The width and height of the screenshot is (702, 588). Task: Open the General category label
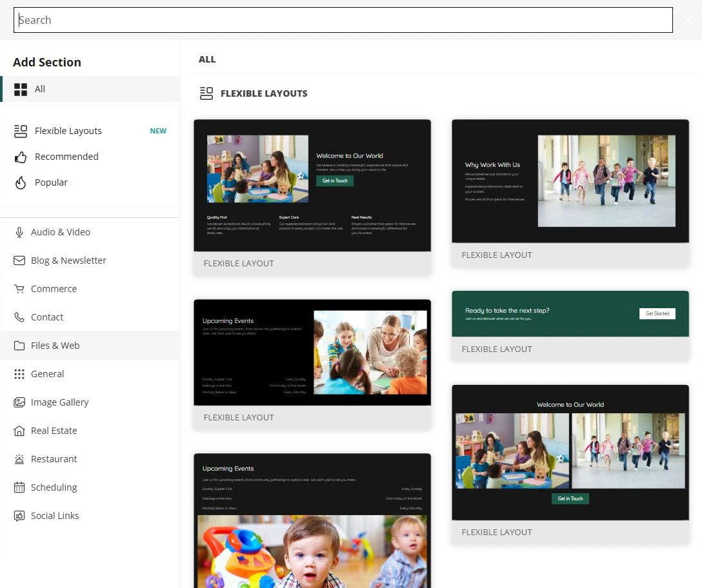click(48, 374)
